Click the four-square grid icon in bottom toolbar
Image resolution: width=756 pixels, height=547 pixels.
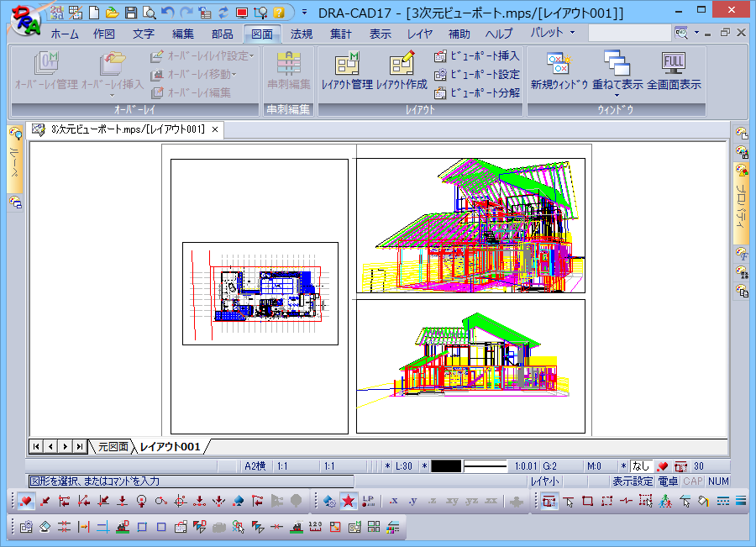[x=374, y=527]
